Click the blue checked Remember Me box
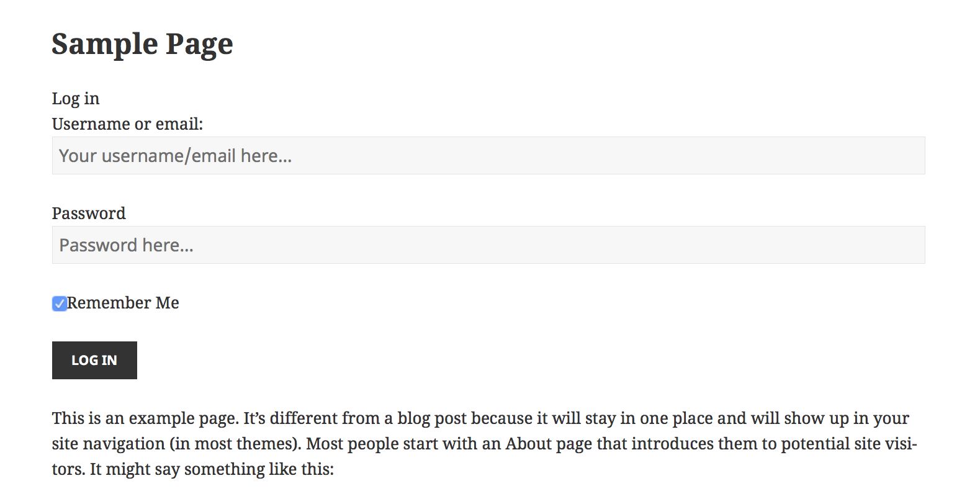Image resolution: width=980 pixels, height=491 pixels. click(59, 304)
